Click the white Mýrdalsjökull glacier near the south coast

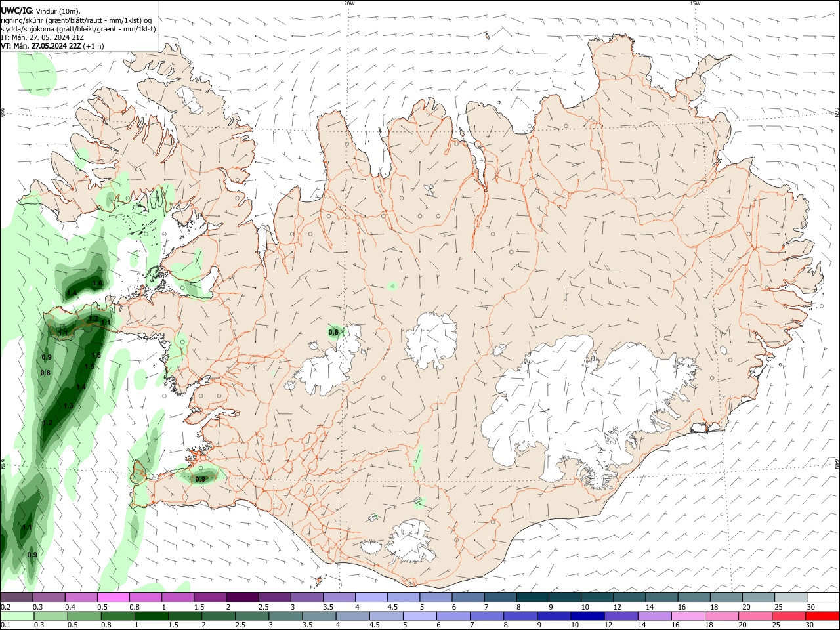(x=411, y=541)
